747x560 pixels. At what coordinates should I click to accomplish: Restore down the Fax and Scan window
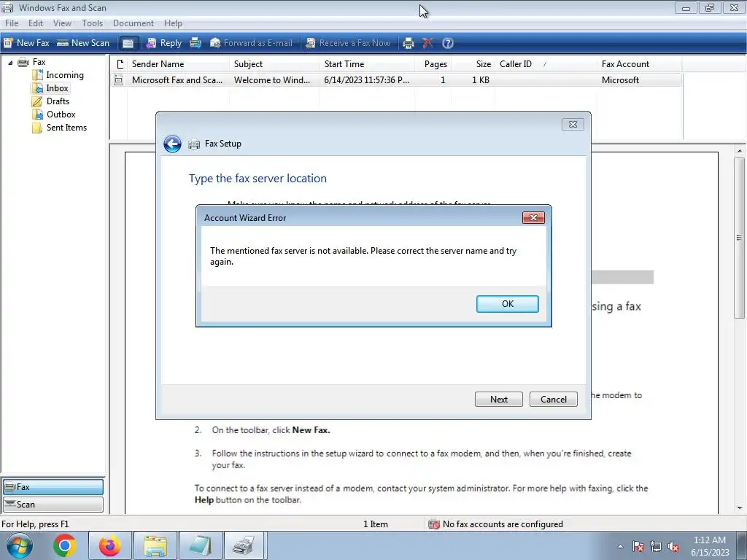(709, 7)
